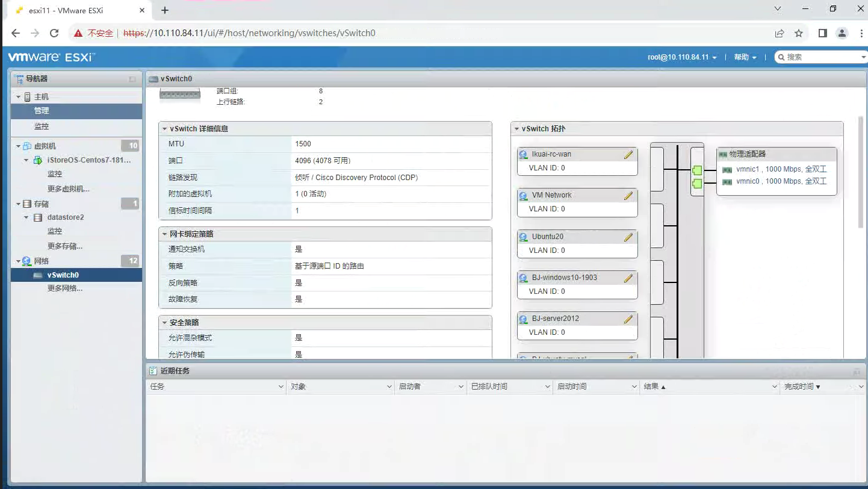Open the root@10.110.84.11 user dropdown

[682, 57]
